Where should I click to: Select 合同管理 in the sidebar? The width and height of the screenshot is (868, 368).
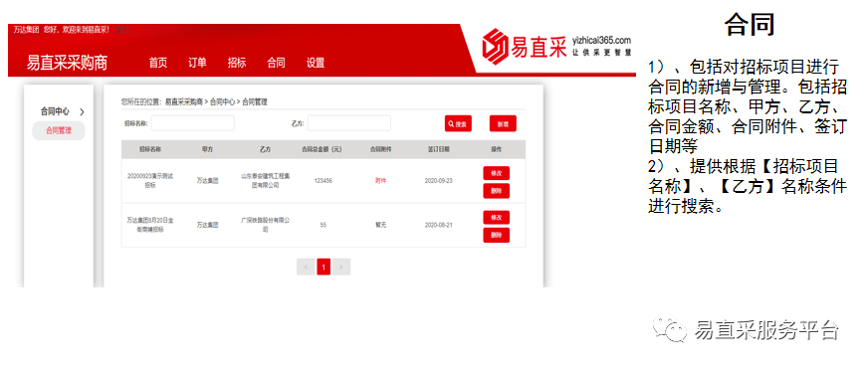point(58,130)
